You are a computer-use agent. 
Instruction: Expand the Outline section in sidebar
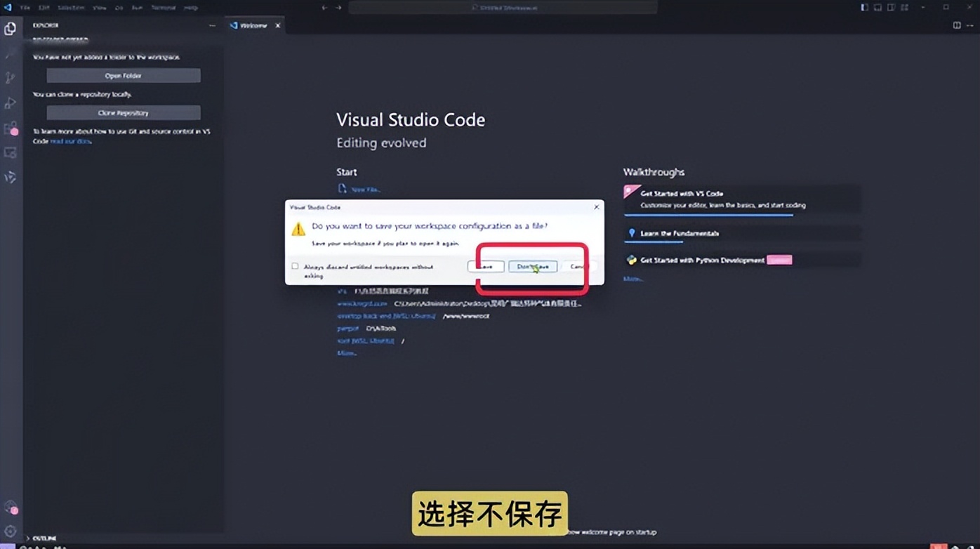pyautogui.click(x=44, y=538)
